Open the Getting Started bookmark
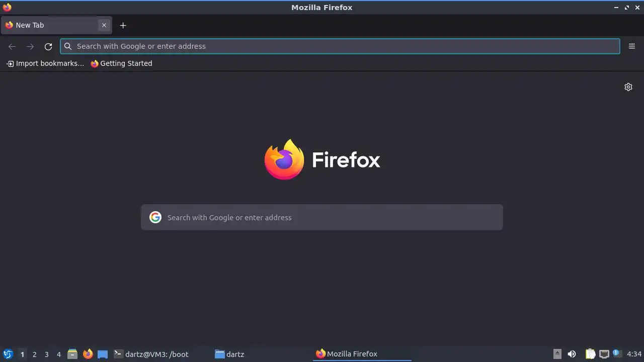644x362 pixels. tap(121, 63)
